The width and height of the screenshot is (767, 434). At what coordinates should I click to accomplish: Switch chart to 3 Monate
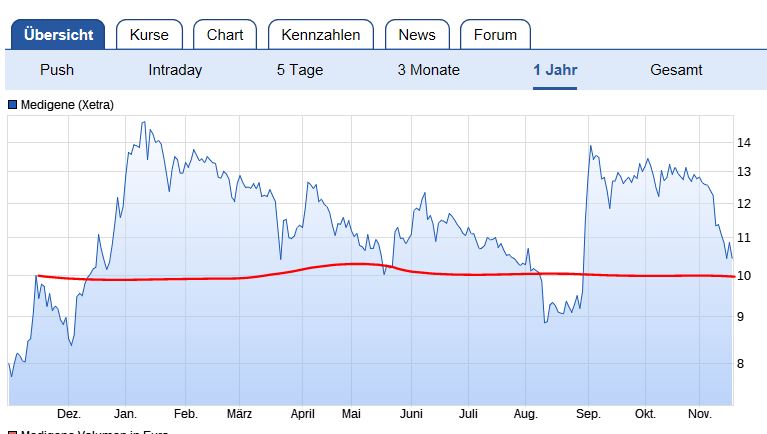click(x=429, y=70)
